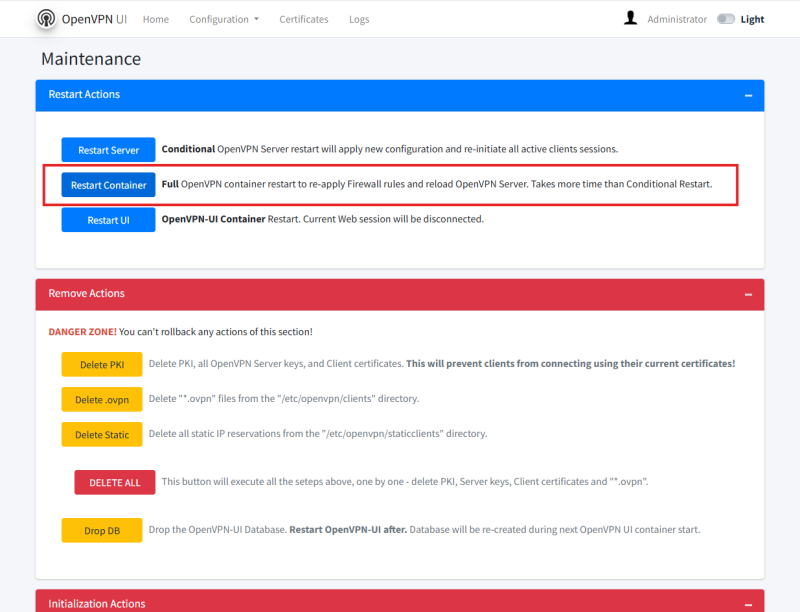
Task: Click the Administrator user avatar icon
Action: (631, 18)
